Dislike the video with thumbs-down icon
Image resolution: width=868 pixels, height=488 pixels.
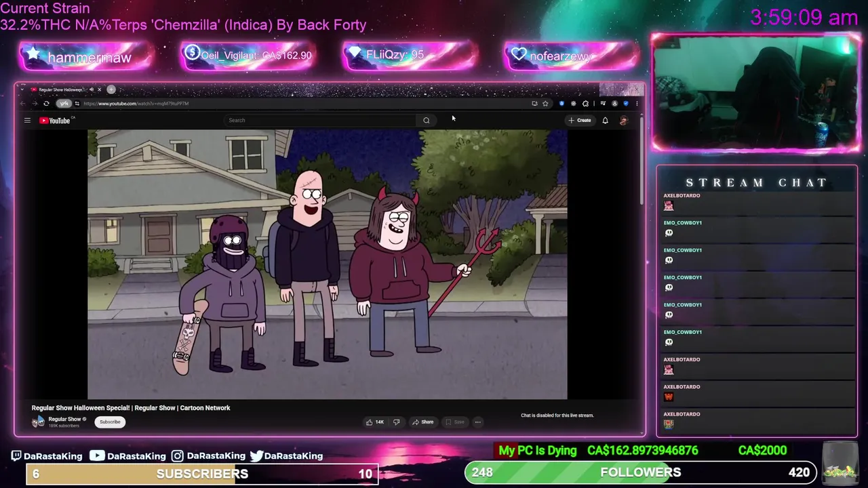[396, 422]
